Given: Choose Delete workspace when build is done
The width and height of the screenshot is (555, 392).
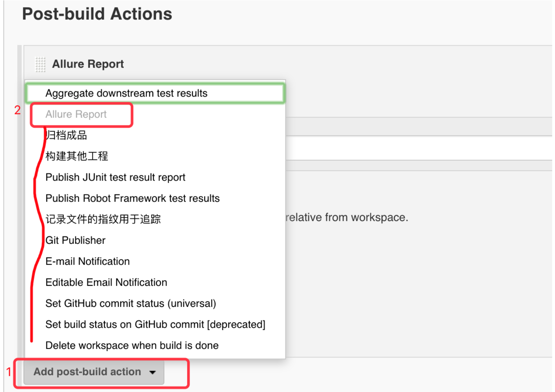Looking at the screenshot, I should coord(132,346).
